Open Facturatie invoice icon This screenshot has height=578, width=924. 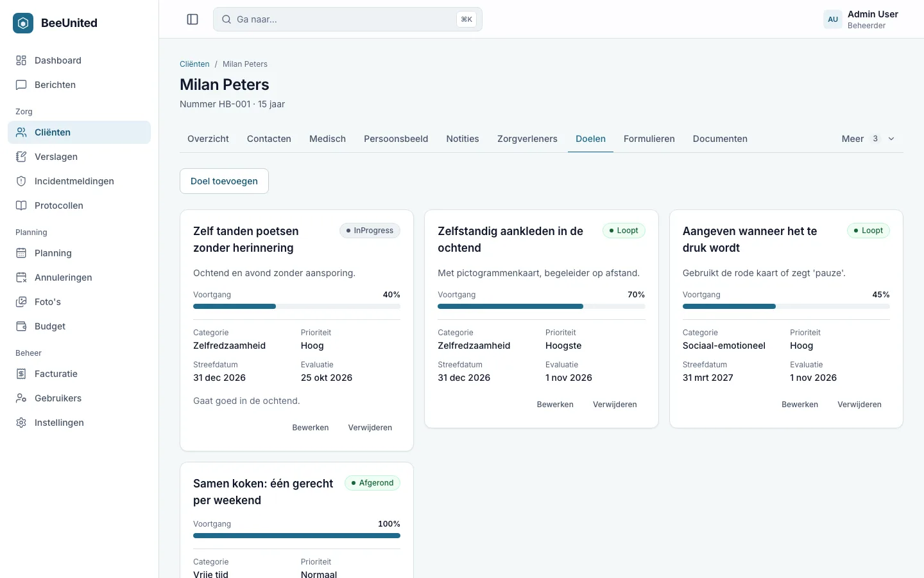coord(21,374)
